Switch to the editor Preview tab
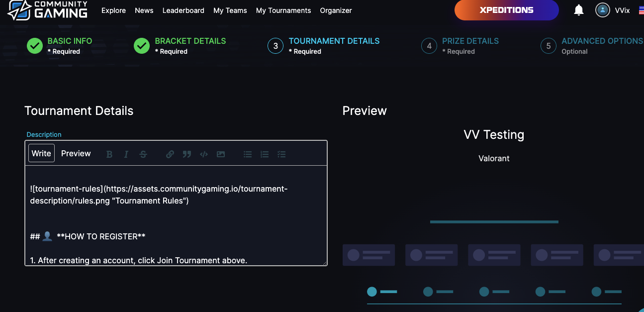 [x=76, y=153]
